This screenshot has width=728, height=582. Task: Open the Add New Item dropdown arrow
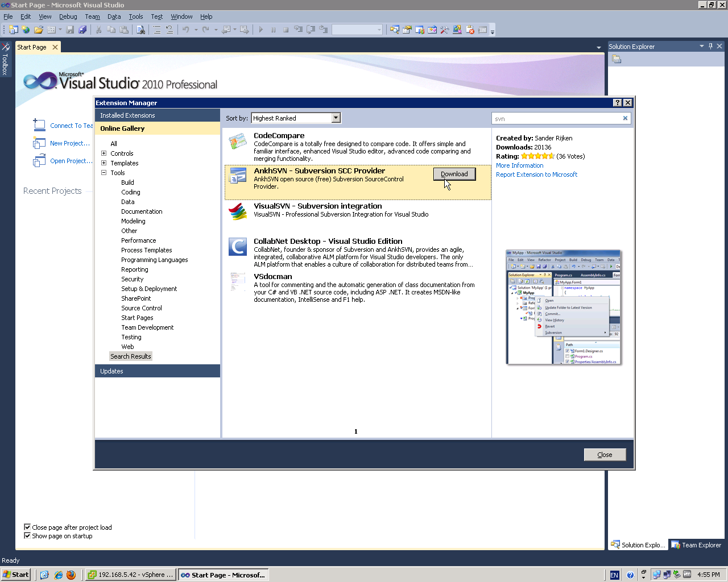coord(60,30)
